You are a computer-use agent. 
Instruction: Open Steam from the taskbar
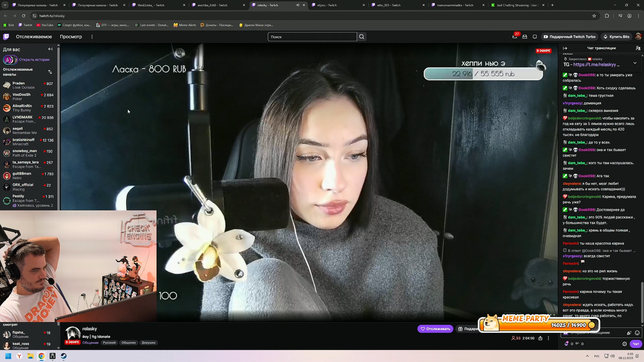pos(63,356)
